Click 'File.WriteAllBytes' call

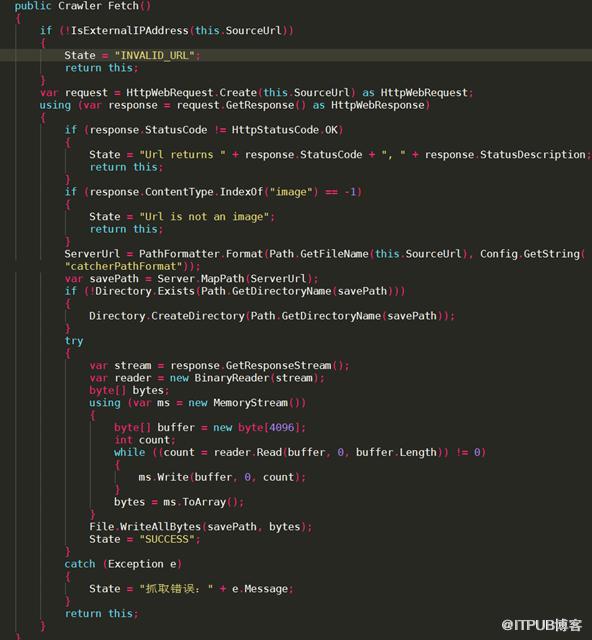145,527
